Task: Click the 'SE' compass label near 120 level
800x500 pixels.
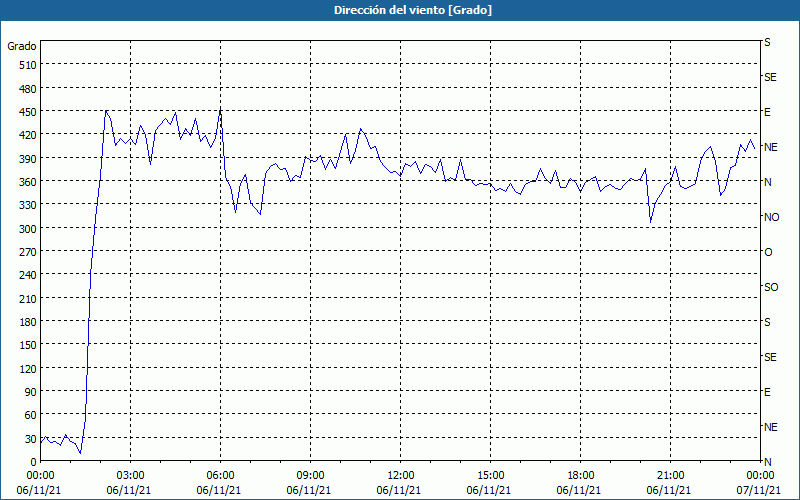Action: (770, 358)
